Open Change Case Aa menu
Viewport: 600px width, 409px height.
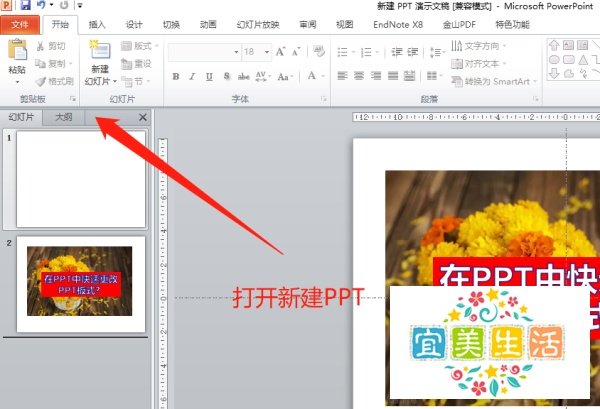click(x=285, y=77)
